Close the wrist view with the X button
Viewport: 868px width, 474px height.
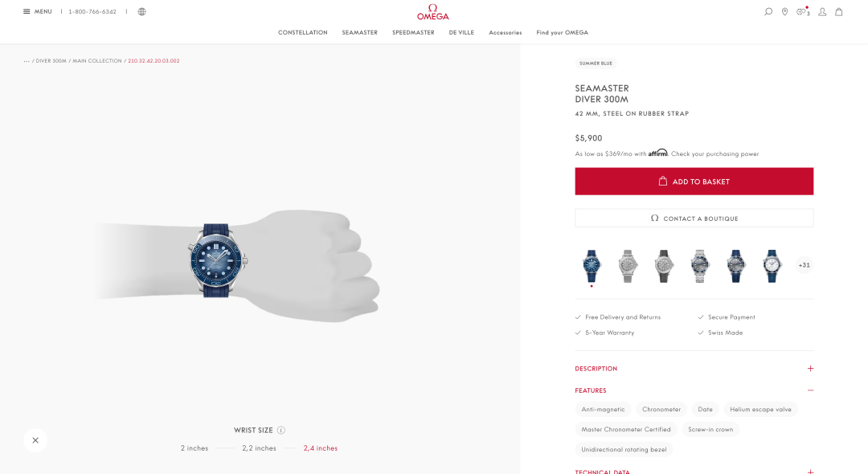35,440
